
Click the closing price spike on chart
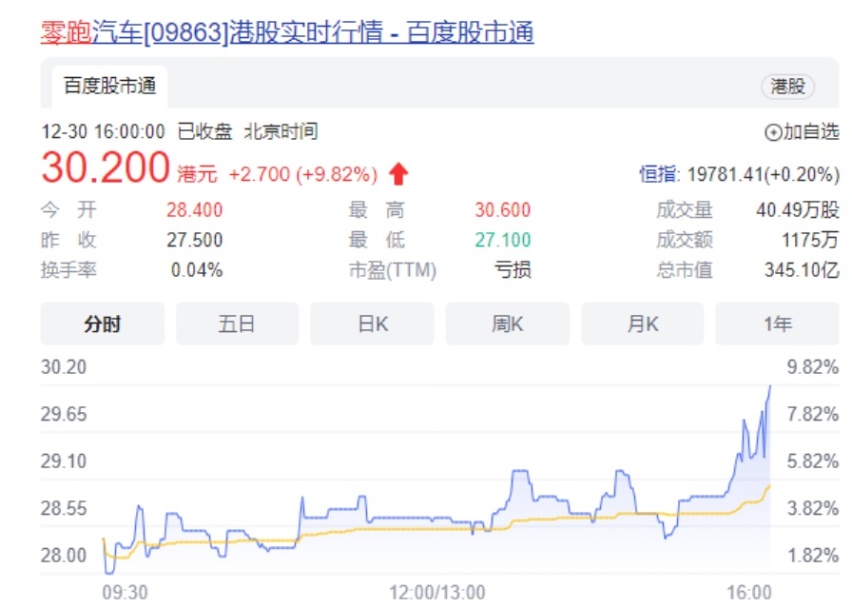point(769,388)
